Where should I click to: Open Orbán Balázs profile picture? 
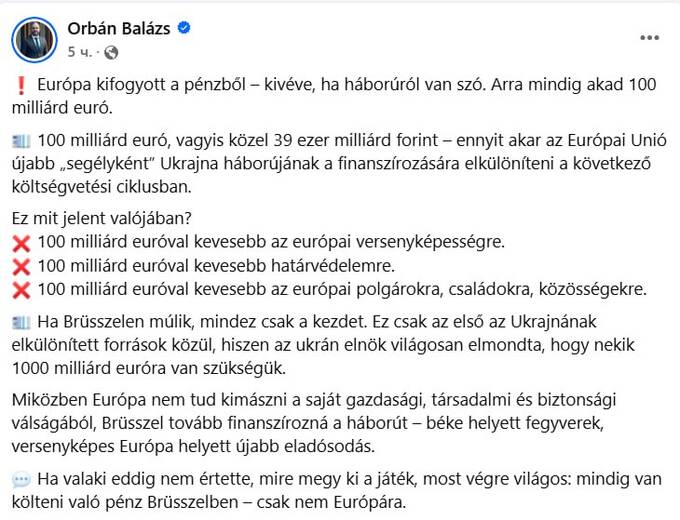[x=34, y=40]
